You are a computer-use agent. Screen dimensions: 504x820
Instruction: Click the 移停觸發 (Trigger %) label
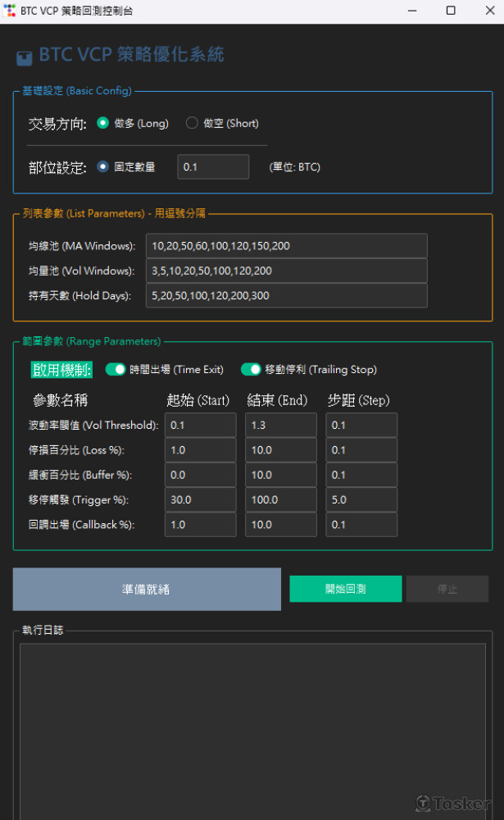pos(79,500)
